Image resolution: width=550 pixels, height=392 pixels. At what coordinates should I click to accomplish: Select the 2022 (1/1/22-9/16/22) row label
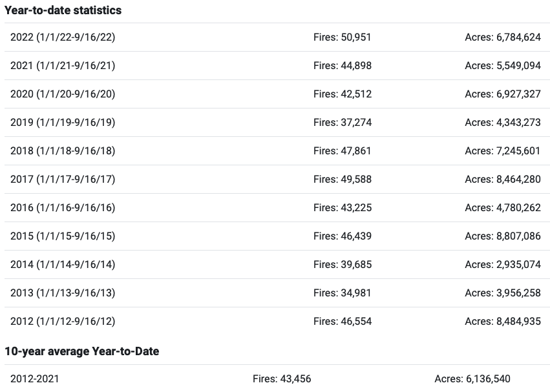[x=63, y=37]
